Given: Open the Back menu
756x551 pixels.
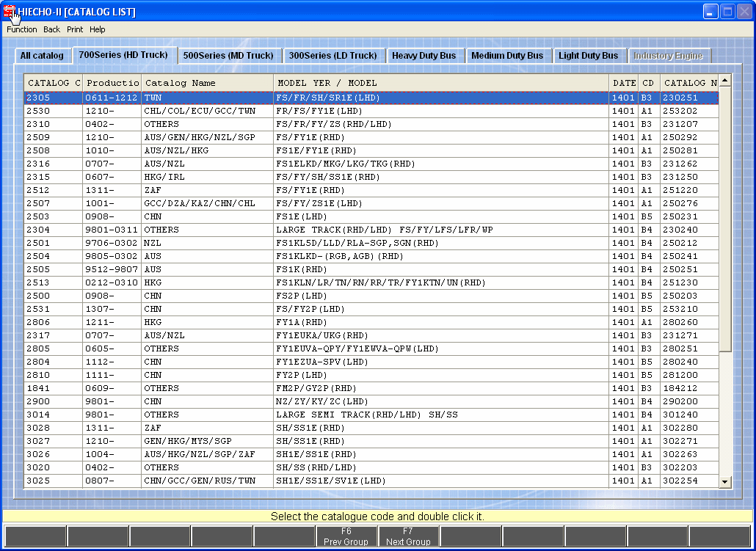Looking at the screenshot, I should coord(51,29).
